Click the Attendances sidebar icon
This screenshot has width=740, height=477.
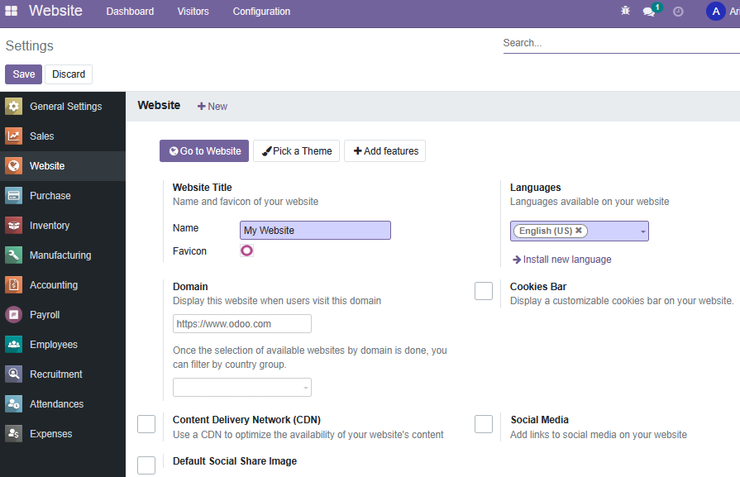14,403
